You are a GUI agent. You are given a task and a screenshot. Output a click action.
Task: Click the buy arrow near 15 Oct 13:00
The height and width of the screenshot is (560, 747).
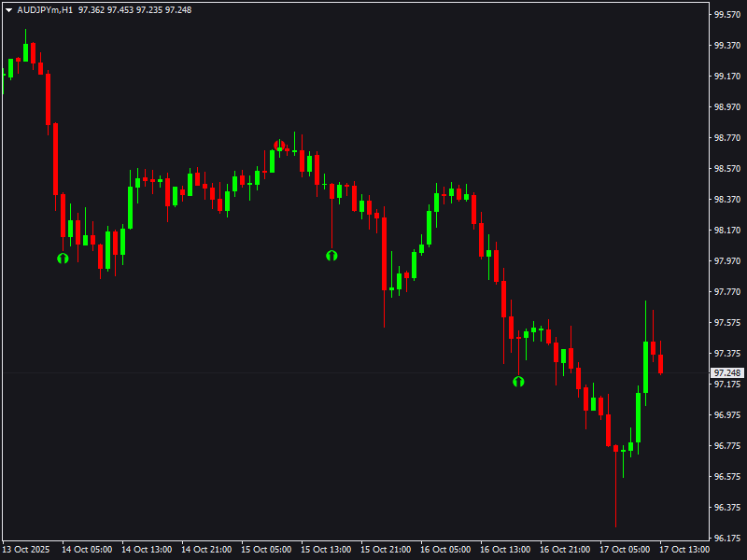click(331, 255)
